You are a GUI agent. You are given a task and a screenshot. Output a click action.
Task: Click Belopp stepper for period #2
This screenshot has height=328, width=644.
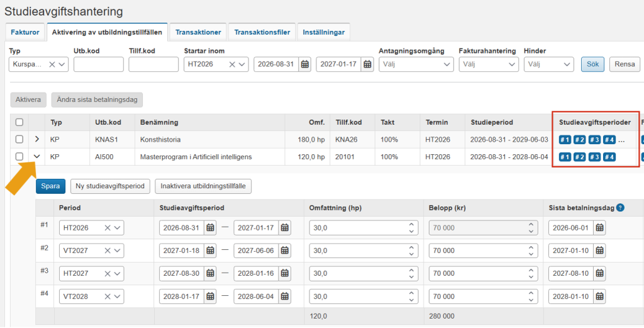[x=531, y=251]
